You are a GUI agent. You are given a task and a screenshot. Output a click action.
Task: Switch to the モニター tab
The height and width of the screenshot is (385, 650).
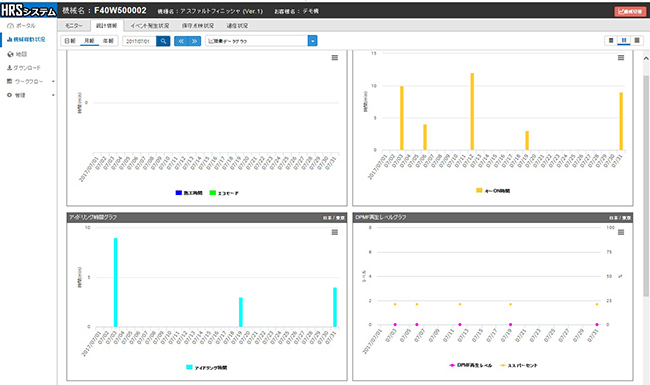[74, 26]
